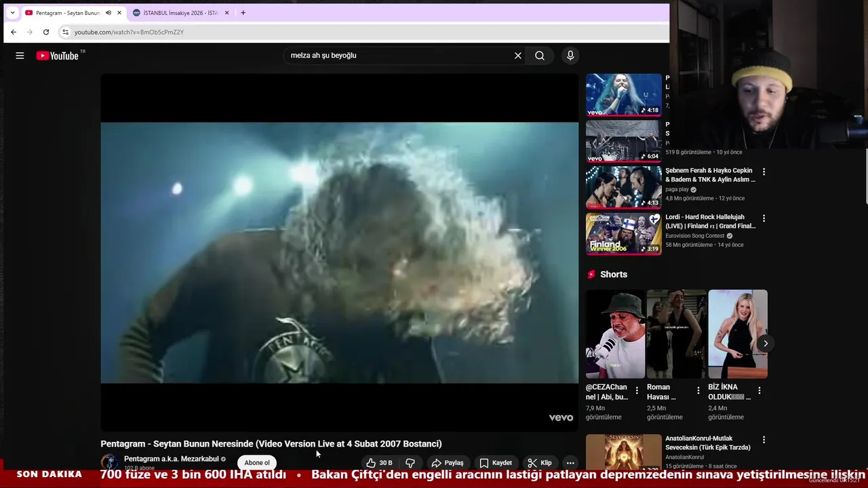The height and width of the screenshot is (488, 868).
Task: Open the Şebnem Ferah & Hayko Cepkin thumbnail
Action: point(623,187)
